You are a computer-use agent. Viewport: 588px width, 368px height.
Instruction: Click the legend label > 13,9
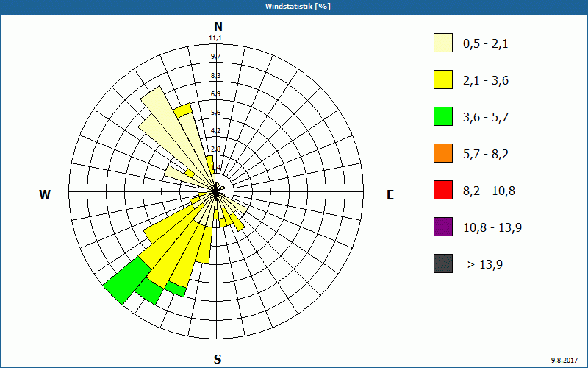pyautogui.click(x=485, y=265)
